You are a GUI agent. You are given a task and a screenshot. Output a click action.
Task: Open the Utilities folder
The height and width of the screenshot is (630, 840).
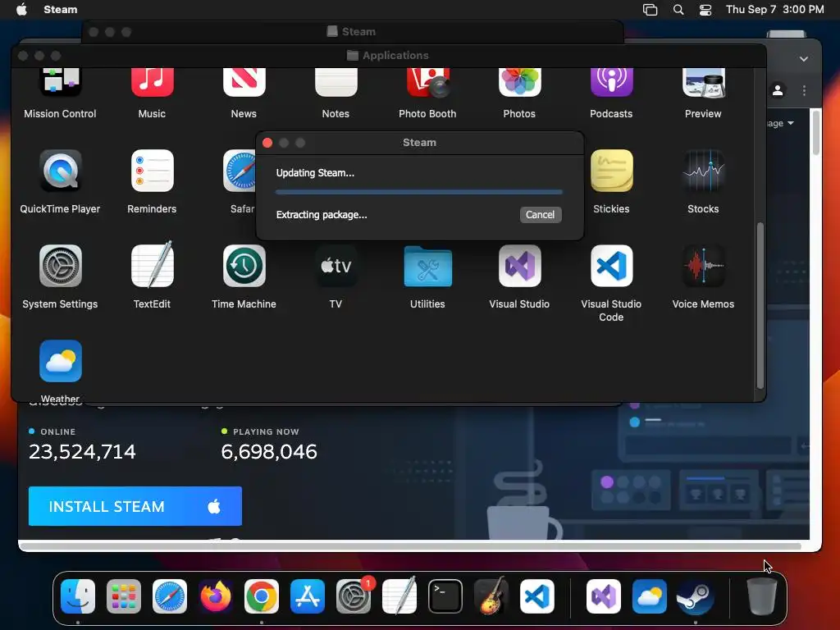click(x=427, y=267)
